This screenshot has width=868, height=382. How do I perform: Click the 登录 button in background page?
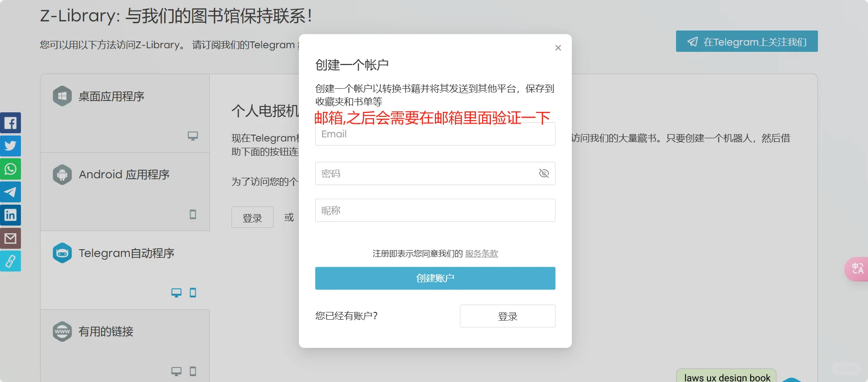252,217
